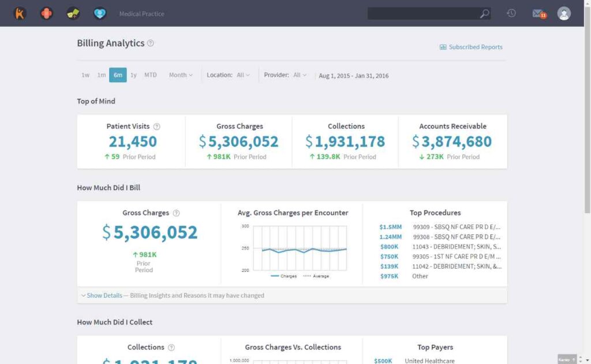Select the 6m time range
591x364 pixels.
tap(118, 75)
